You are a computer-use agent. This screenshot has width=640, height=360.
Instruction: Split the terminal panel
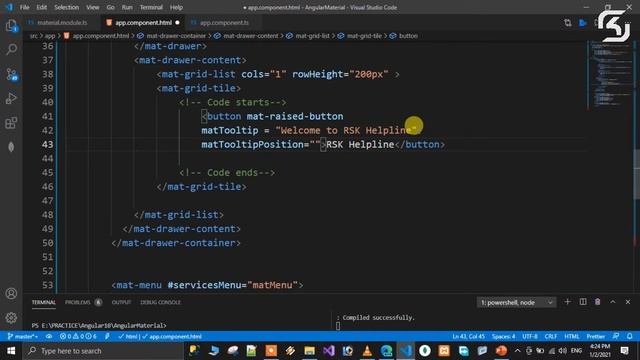click(583, 302)
